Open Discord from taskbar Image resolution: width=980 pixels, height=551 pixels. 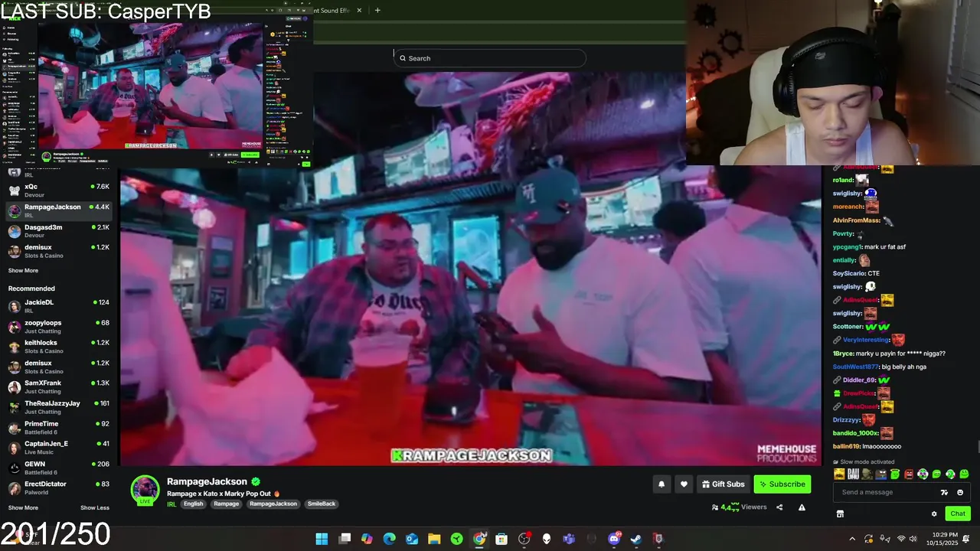click(x=614, y=539)
